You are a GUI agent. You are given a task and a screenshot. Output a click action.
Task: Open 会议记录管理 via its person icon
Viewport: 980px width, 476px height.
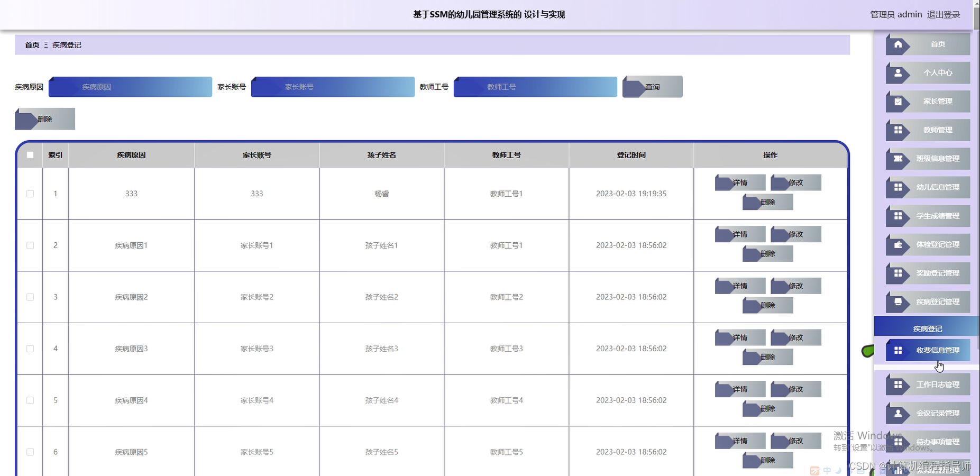pos(898,413)
